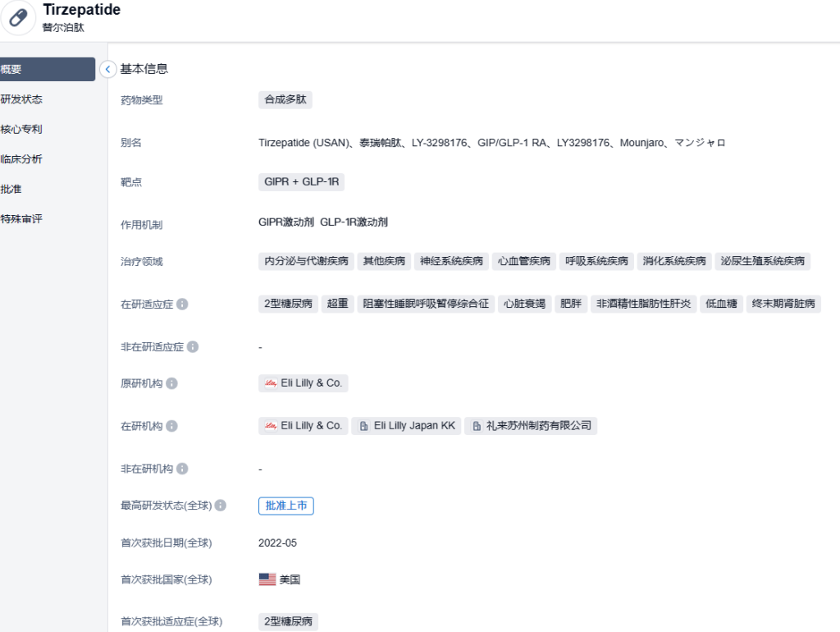Open the 临床分析 sidebar item

(22, 159)
